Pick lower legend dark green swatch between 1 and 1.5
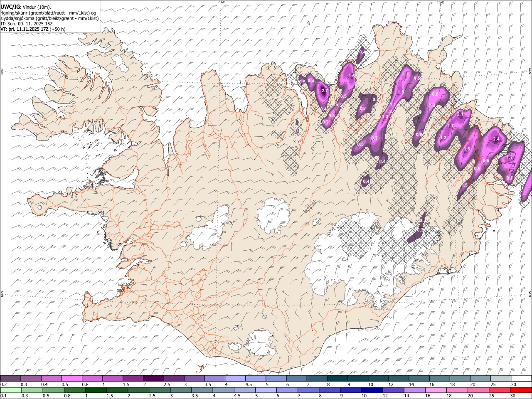Screen dimensions: 532x399 96,390
